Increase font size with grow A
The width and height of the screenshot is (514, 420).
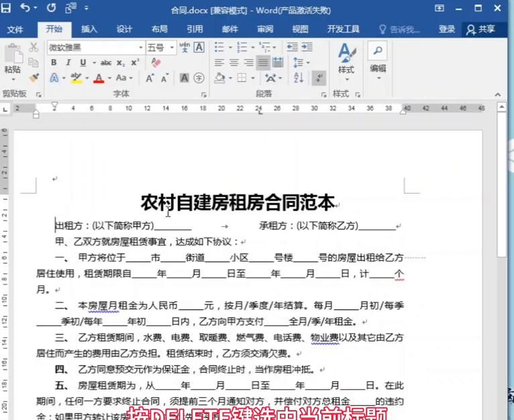150,78
